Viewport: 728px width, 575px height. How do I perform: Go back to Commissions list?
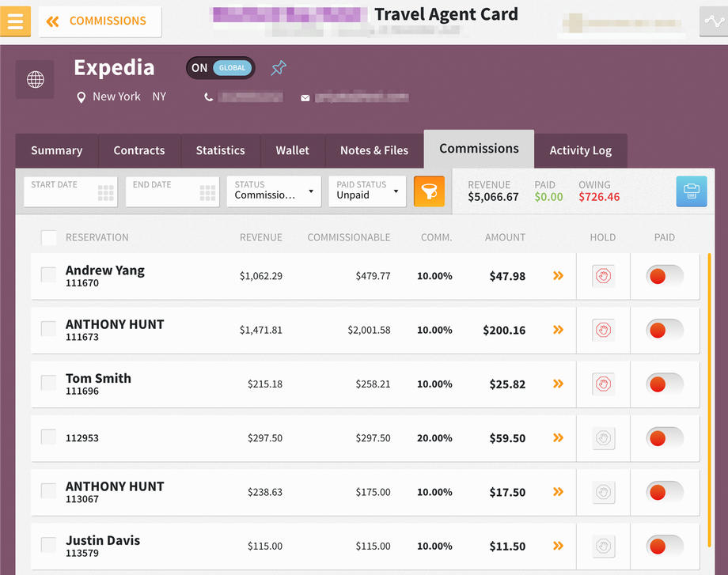click(x=100, y=21)
